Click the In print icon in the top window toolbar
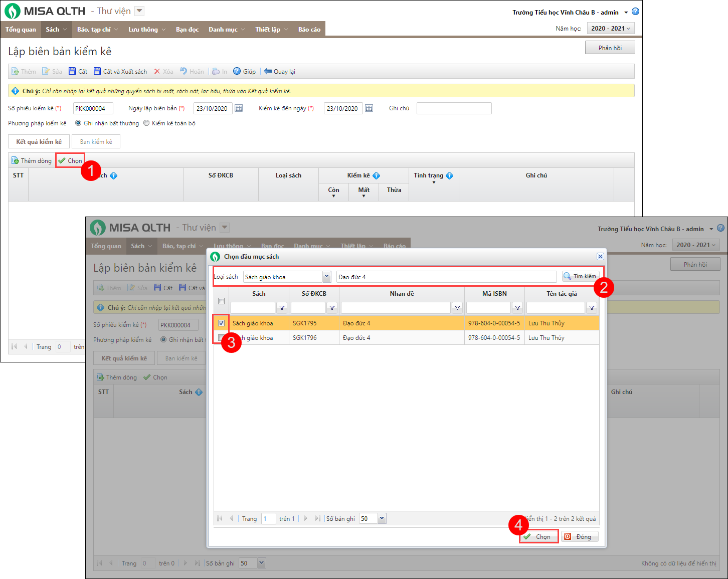 click(216, 71)
